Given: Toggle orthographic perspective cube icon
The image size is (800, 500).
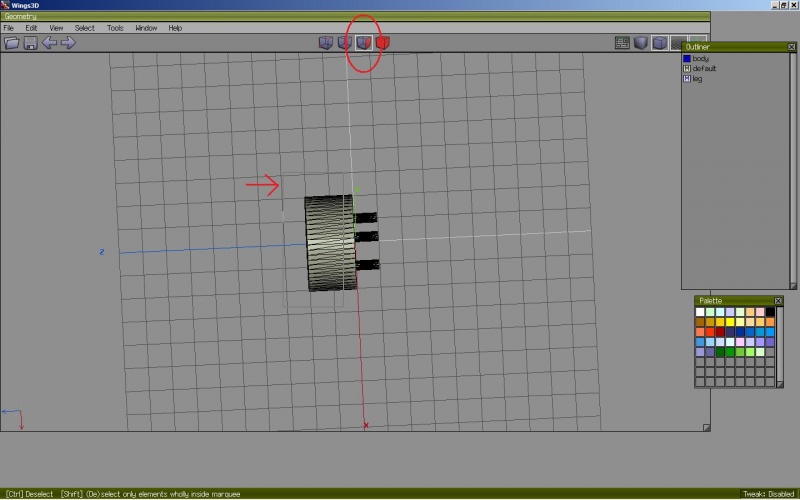Looking at the screenshot, I should (660, 43).
